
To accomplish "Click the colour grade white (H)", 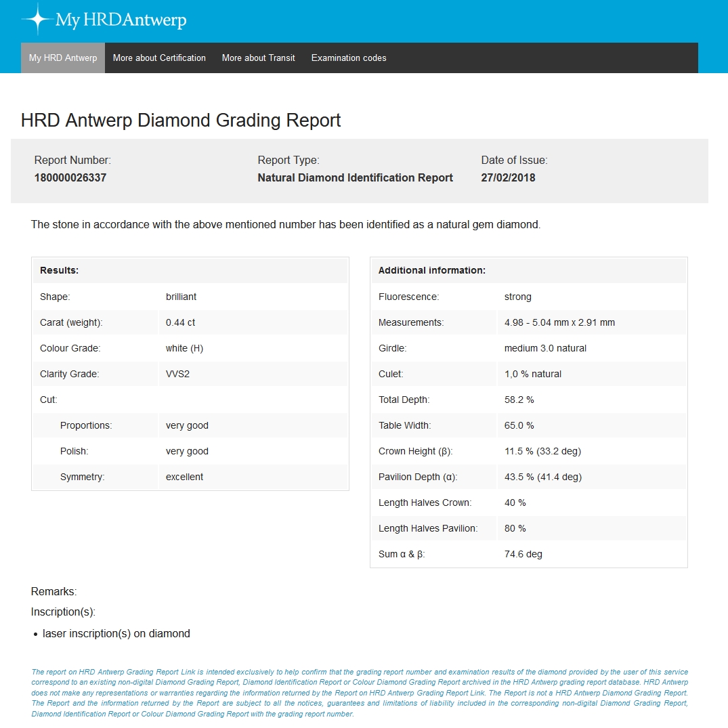I will tap(184, 348).
